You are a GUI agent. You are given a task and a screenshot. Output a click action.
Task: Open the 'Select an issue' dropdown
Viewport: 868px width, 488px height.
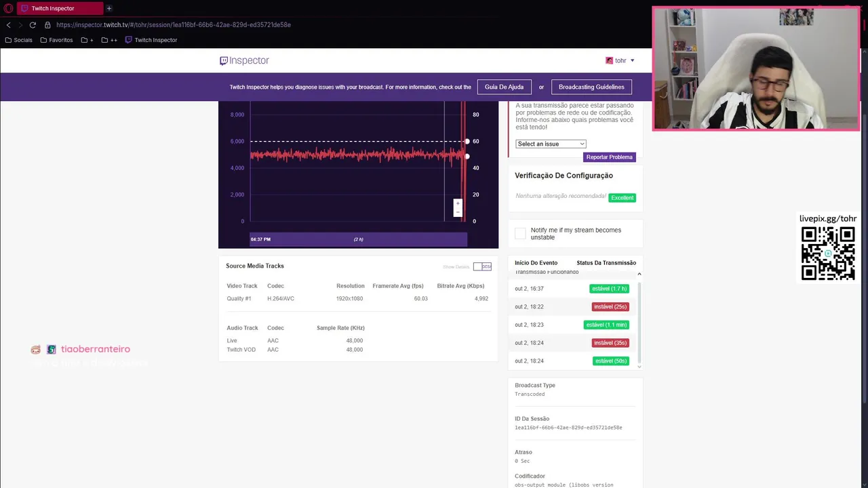[x=551, y=144]
